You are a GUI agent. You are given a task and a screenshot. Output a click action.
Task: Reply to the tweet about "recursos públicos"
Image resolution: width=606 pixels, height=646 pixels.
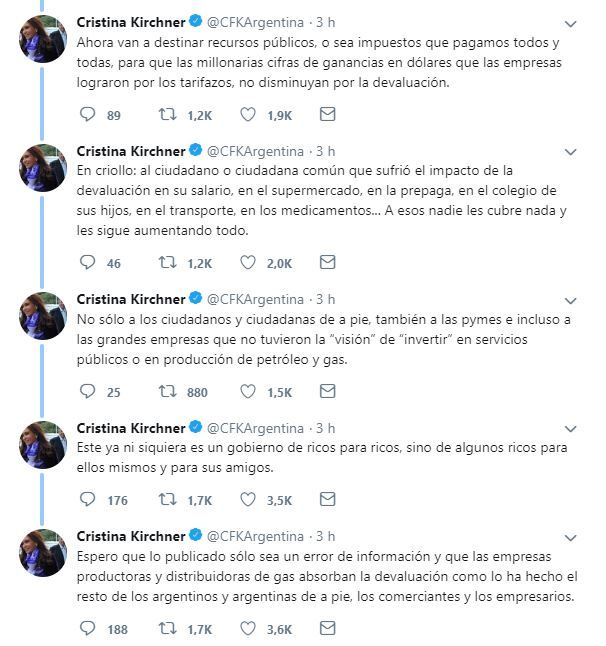[87, 115]
